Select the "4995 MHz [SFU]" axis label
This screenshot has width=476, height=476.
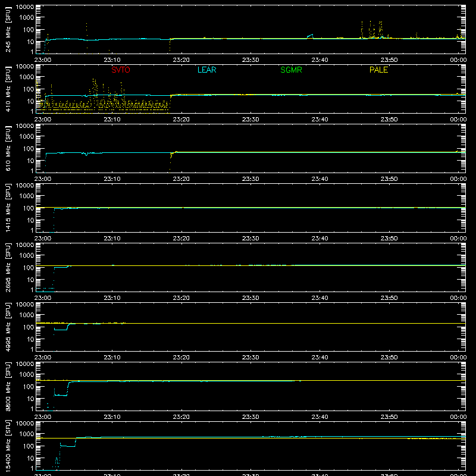pyautogui.click(x=8, y=327)
